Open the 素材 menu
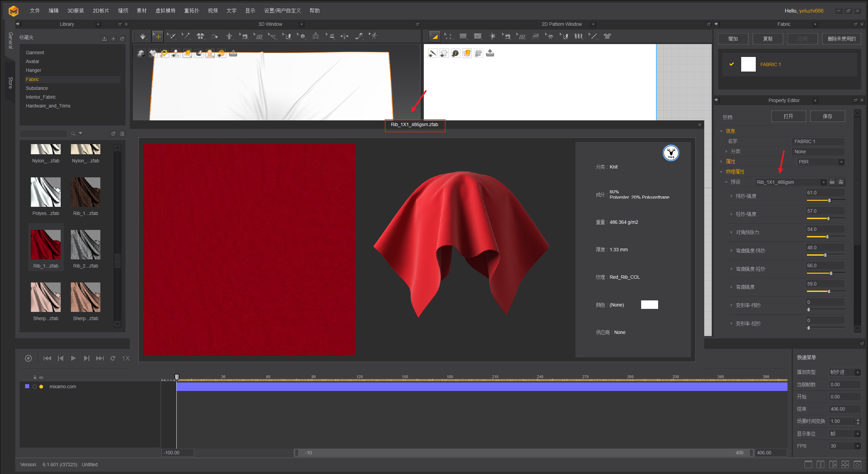 [141, 11]
